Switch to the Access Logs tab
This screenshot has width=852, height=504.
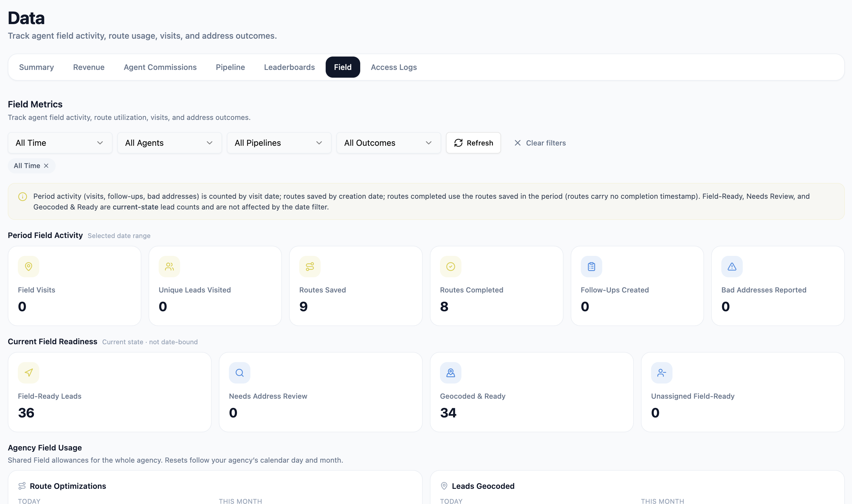pyautogui.click(x=394, y=67)
